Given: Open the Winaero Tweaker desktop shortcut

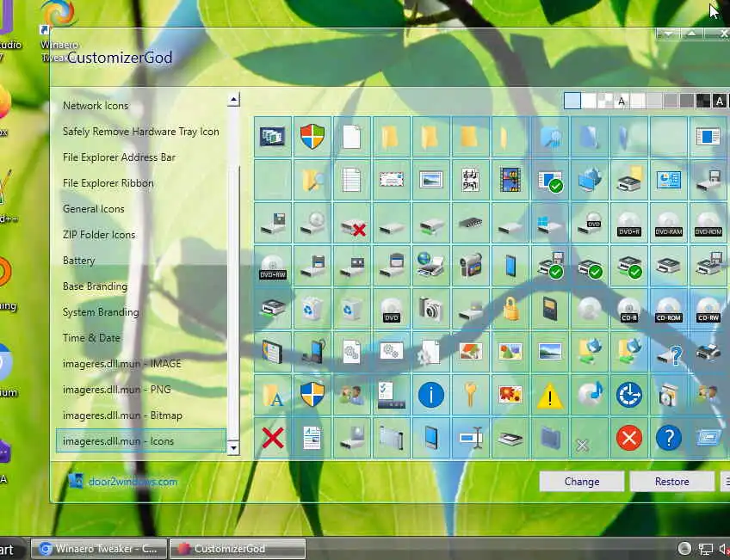Looking at the screenshot, I should [x=59, y=30].
